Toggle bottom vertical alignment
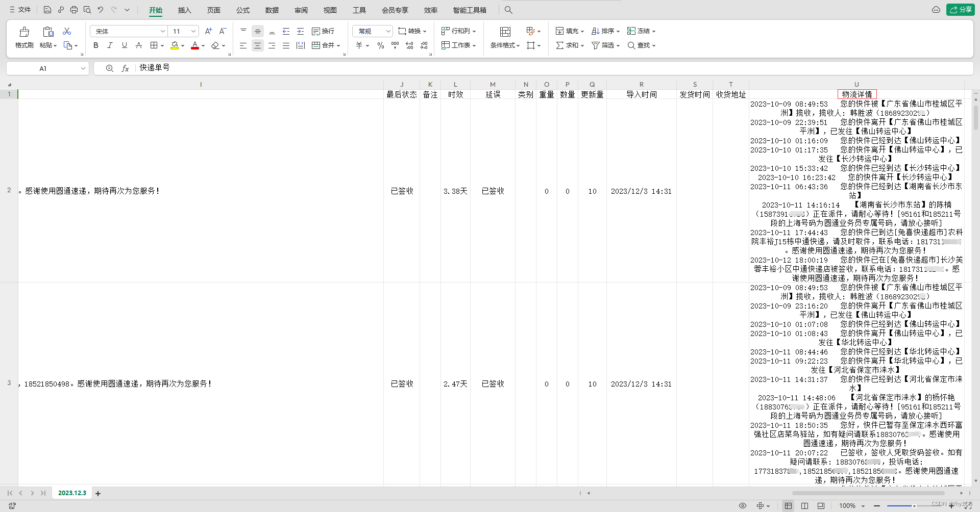This screenshot has height=512, width=980. pyautogui.click(x=272, y=31)
